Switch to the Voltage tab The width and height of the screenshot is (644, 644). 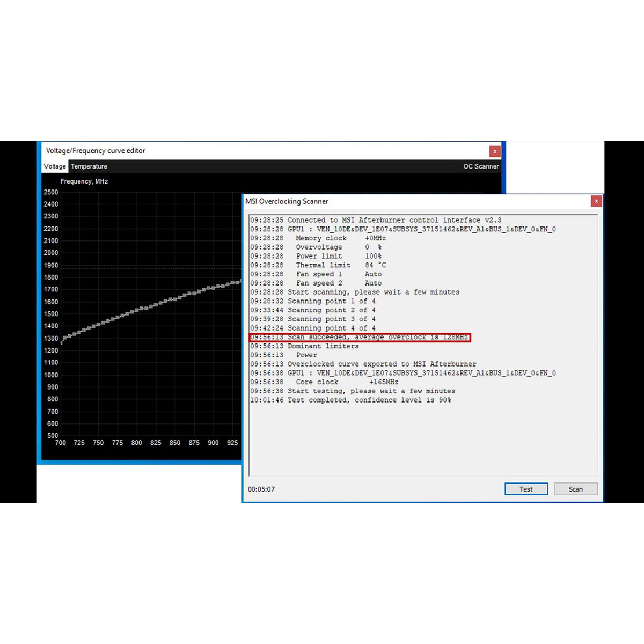[55, 166]
